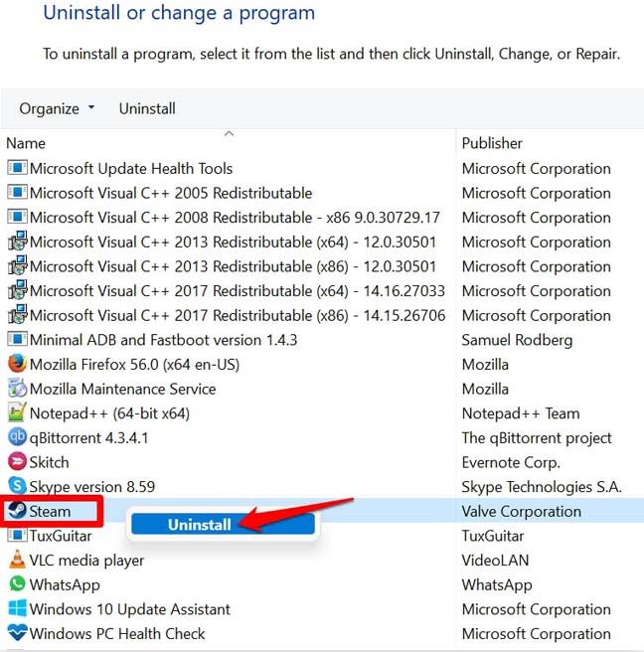Screen dimensions: 644x652
Task: Click the WhatsApp icon
Action: tap(17, 583)
